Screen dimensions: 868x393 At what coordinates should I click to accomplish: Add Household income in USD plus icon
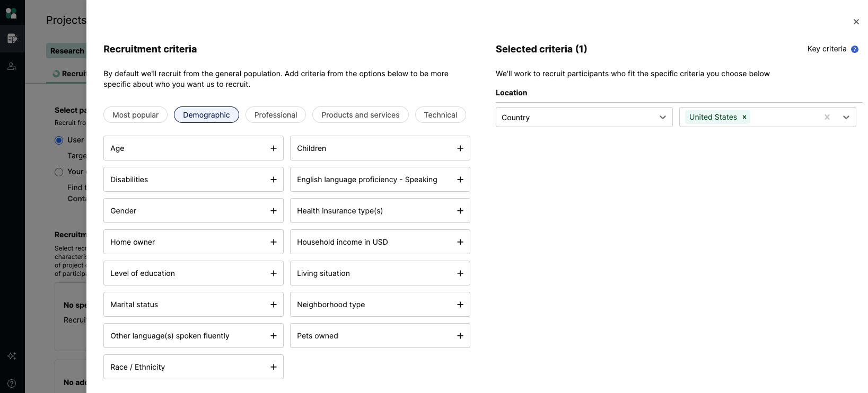(x=460, y=242)
